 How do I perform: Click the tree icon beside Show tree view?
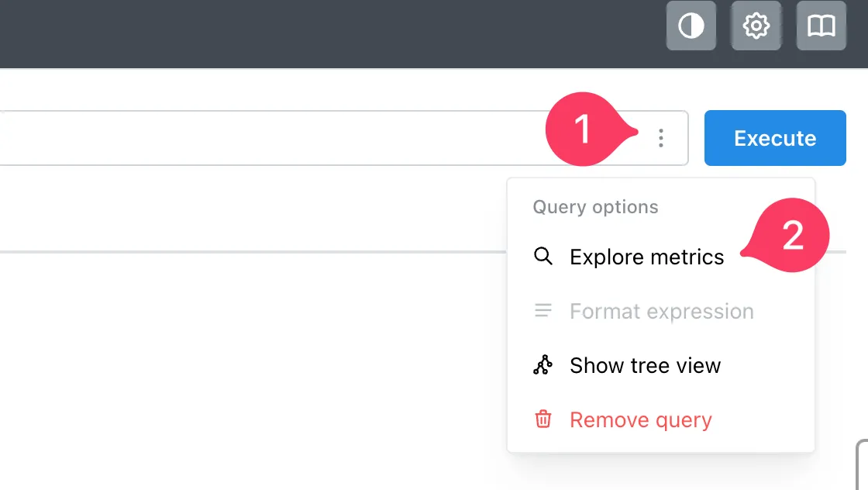[543, 365]
